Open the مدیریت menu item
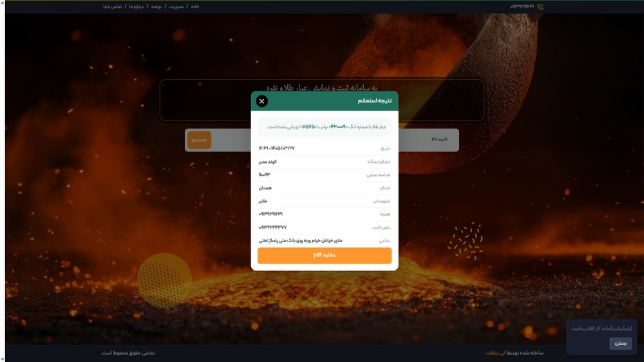Image resolution: width=644 pixels, height=362 pixels. [x=176, y=6]
